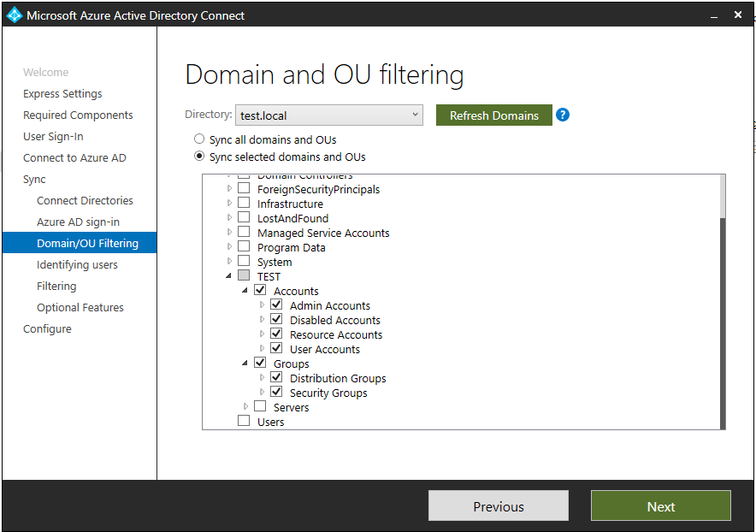Select the Security Groups tree label
The height and width of the screenshot is (532, 756).
click(x=328, y=393)
